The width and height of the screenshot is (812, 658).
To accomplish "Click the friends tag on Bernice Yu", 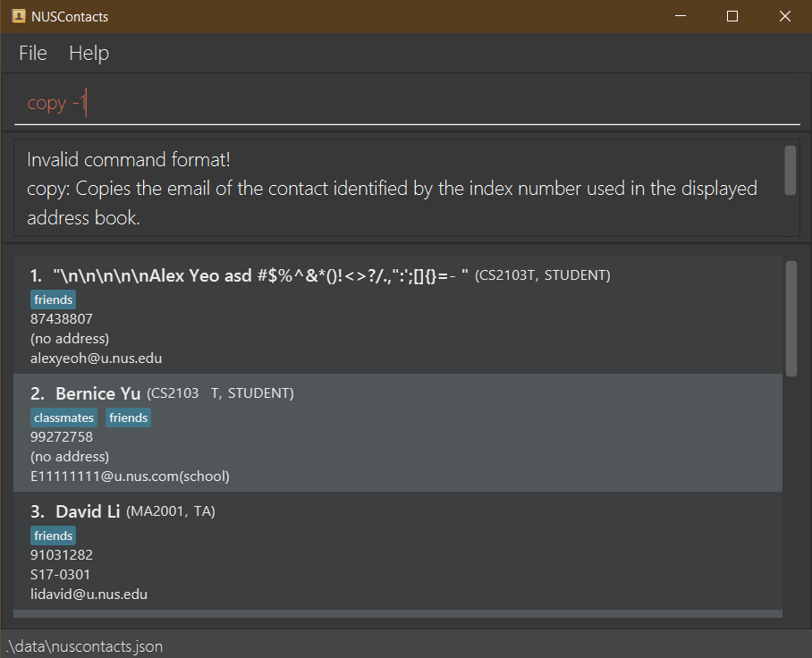I will [x=129, y=418].
